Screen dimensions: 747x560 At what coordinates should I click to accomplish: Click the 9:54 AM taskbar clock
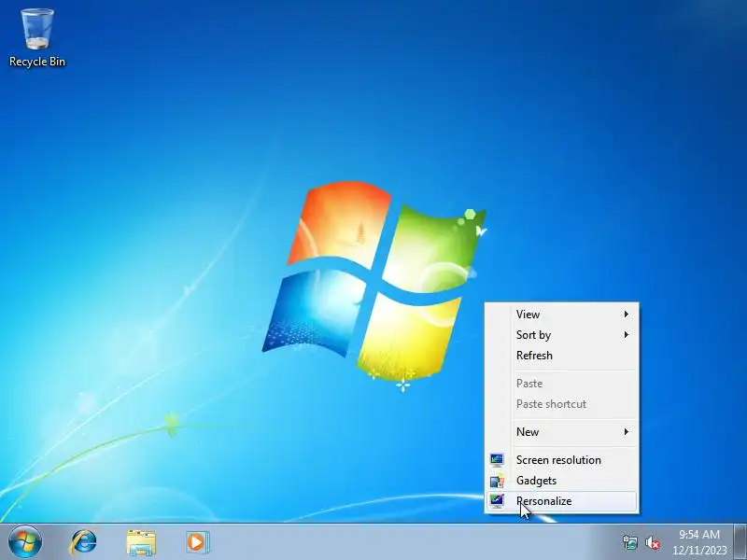698,535
